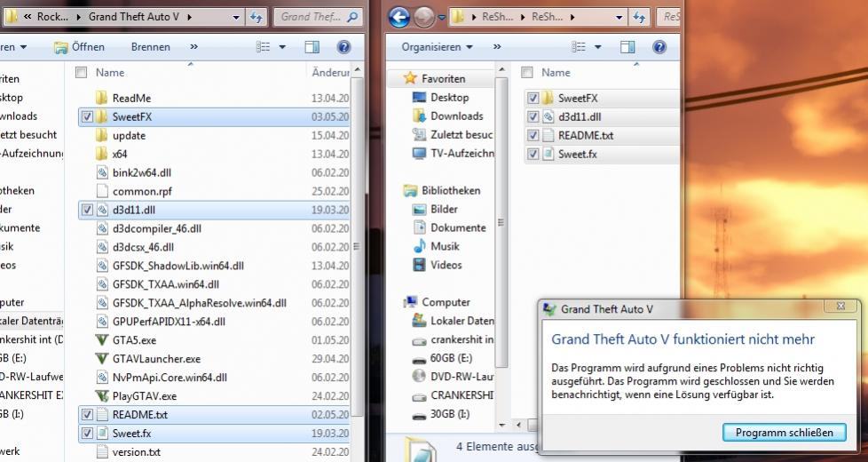This screenshot has height=462, width=868.
Task: Open Downloads in the right window's navigation pane
Action: pos(457,116)
